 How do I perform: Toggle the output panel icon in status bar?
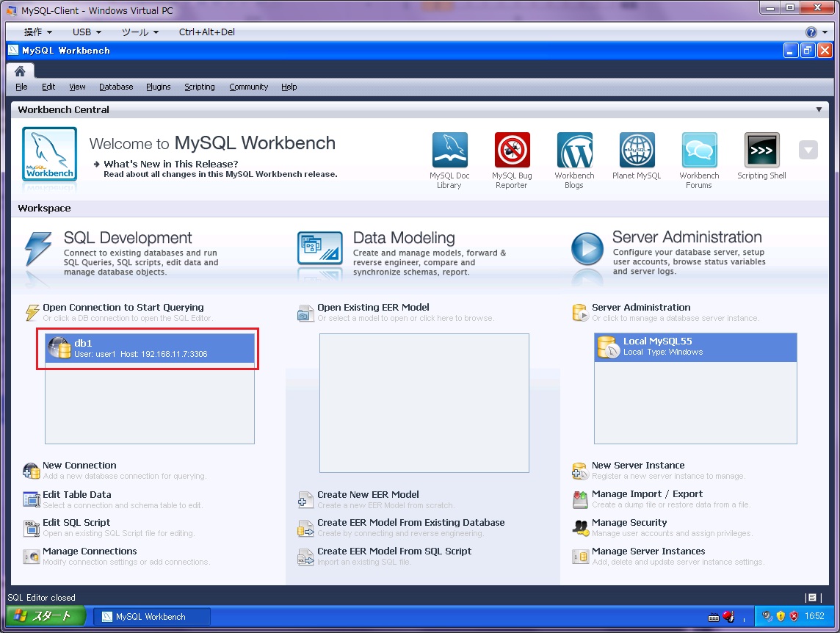pos(812,598)
